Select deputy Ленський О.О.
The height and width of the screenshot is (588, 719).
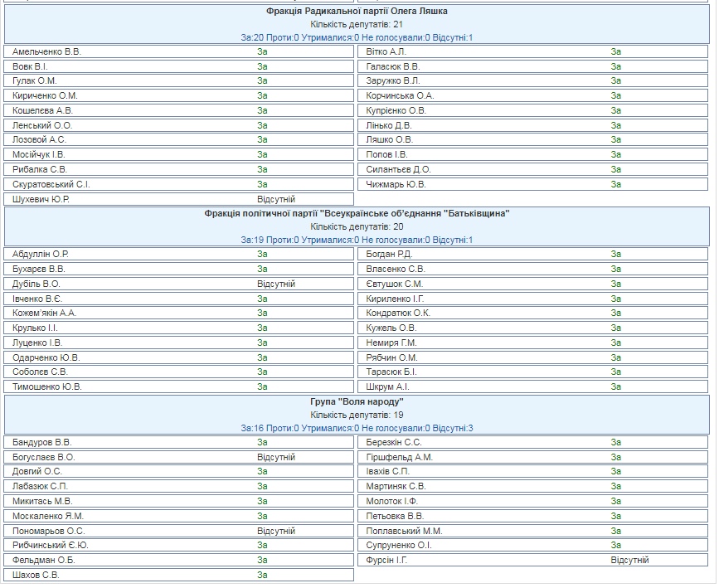tap(42, 125)
